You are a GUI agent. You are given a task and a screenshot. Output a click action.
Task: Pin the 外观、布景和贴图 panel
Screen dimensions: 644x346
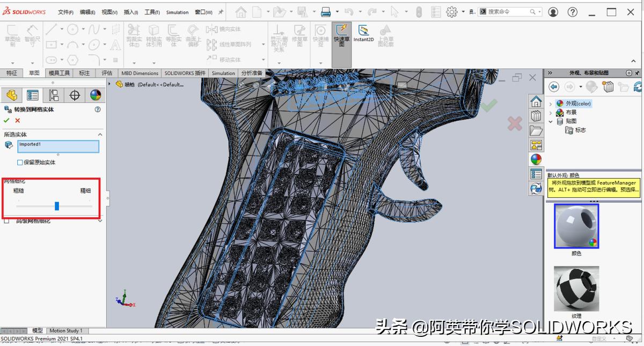[637, 72]
